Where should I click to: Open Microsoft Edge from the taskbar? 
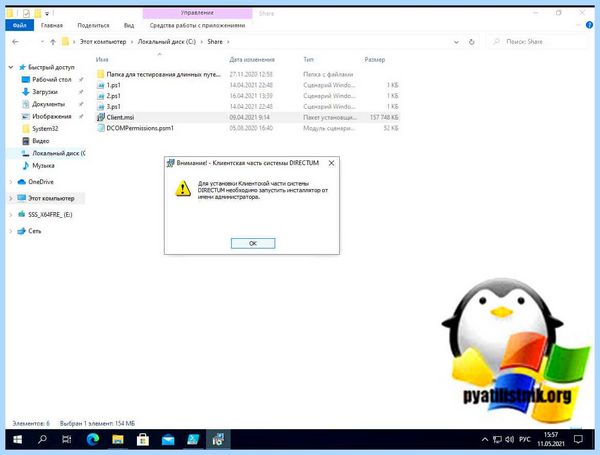click(93, 440)
